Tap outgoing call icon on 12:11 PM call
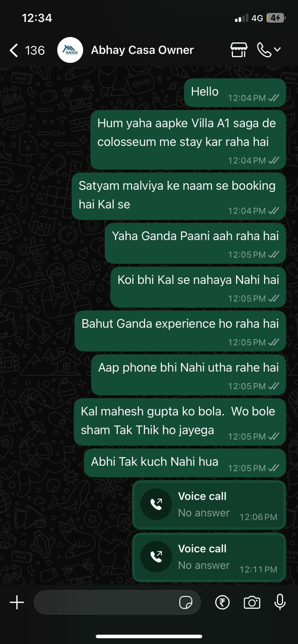298x644 pixels. point(156,557)
